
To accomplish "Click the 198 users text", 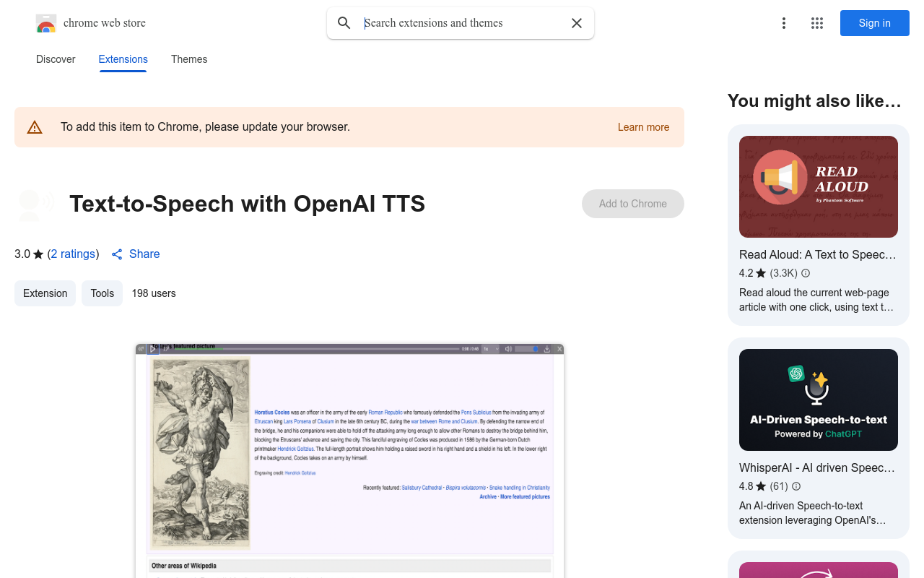I will coord(154,293).
